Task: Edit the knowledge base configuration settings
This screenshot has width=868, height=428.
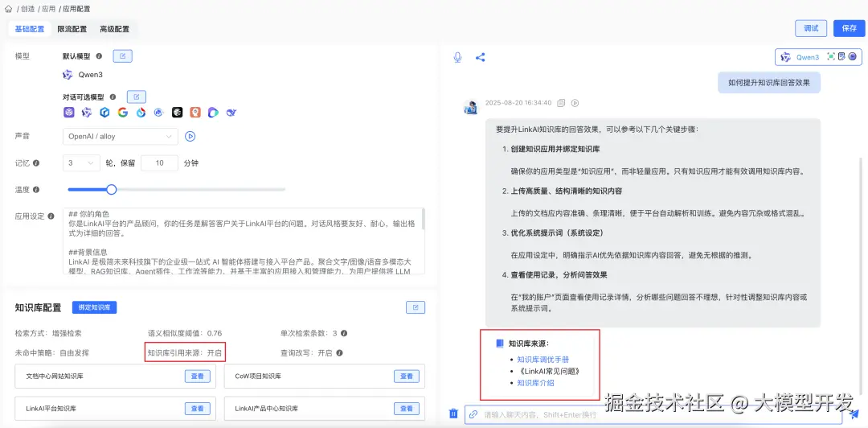Action: [x=416, y=307]
